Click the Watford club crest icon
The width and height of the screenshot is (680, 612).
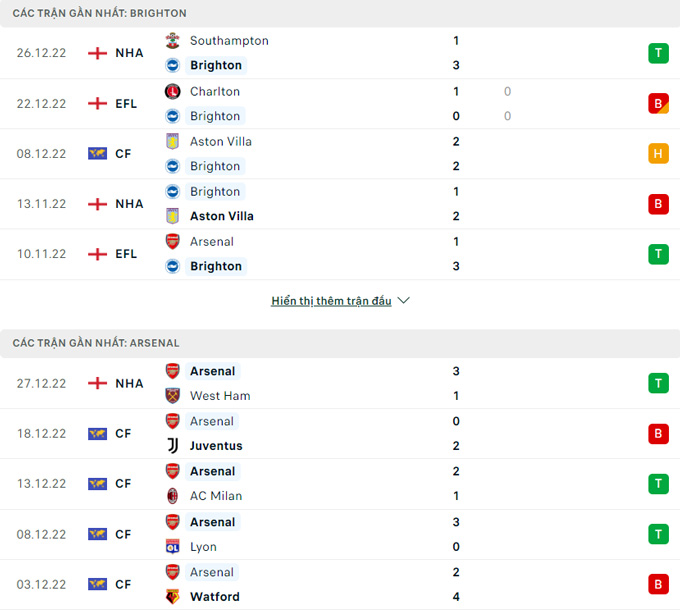pos(173,597)
